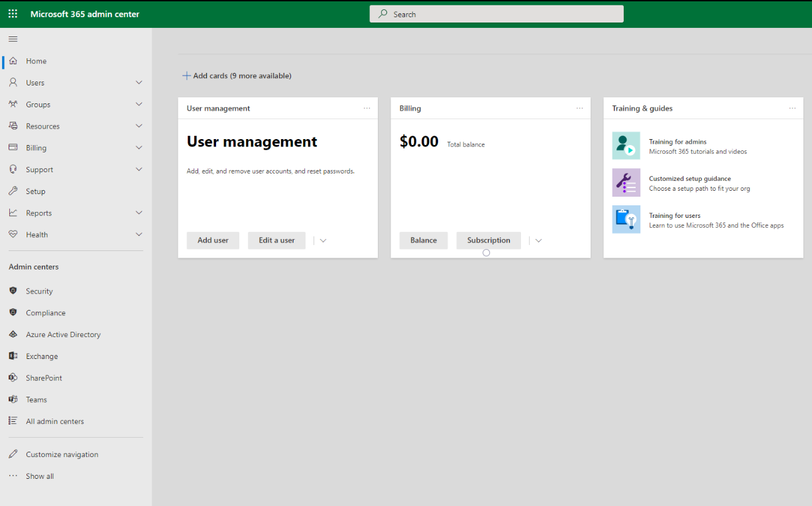
Task: Click Add cards (9 more available)
Action: [x=237, y=76]
